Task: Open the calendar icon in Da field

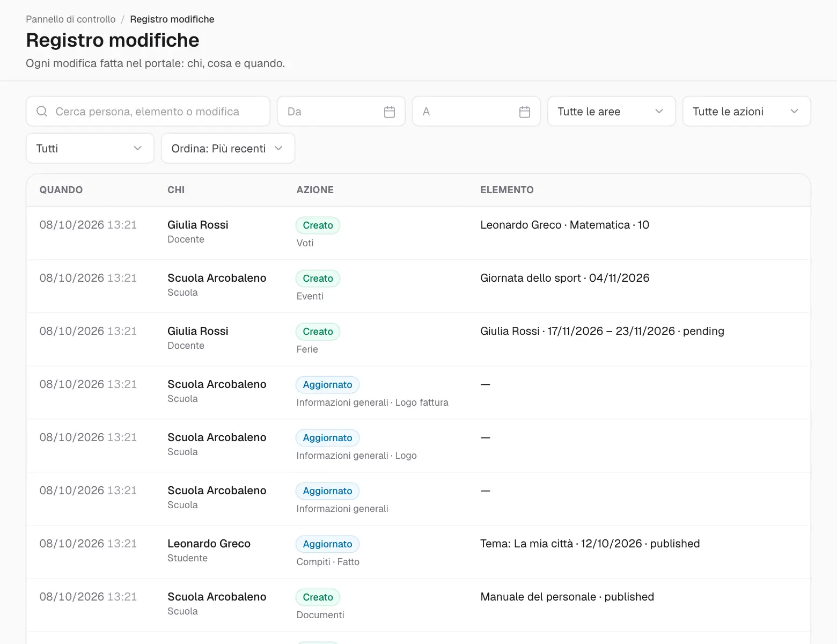Action: click(390, 112)
